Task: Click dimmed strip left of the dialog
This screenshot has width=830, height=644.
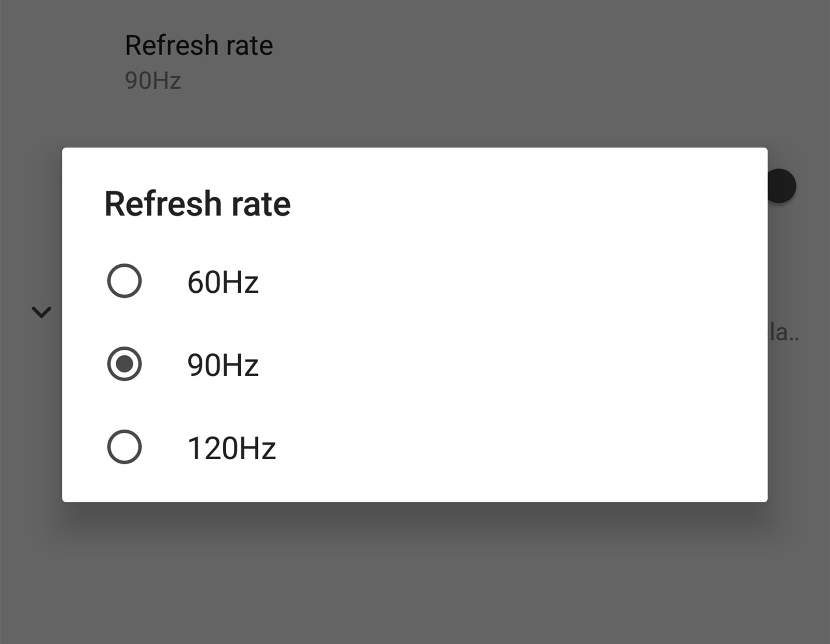Action: pyautogui.click(x=30, y=415)
